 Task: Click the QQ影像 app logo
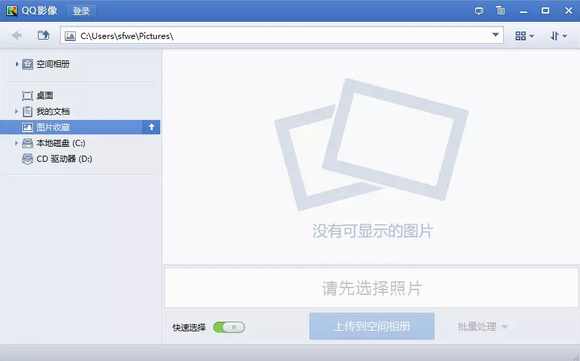[x=12, y=11]
